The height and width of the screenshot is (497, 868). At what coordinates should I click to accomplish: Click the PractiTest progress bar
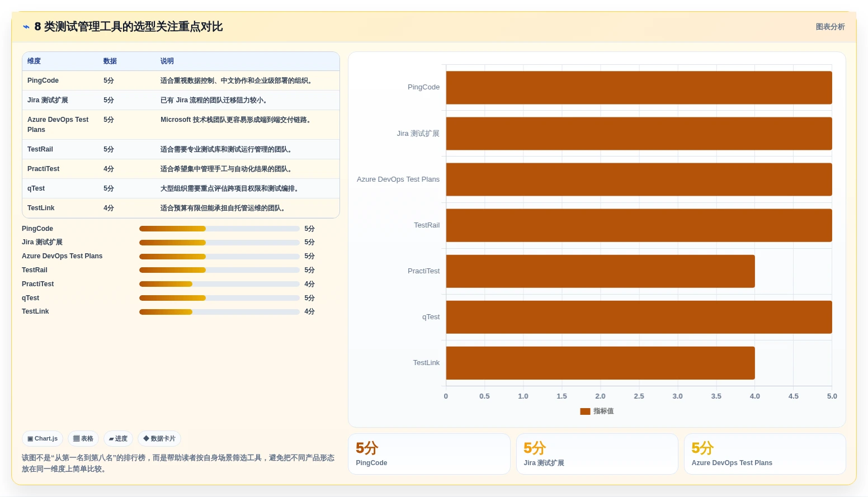(219, 284)
